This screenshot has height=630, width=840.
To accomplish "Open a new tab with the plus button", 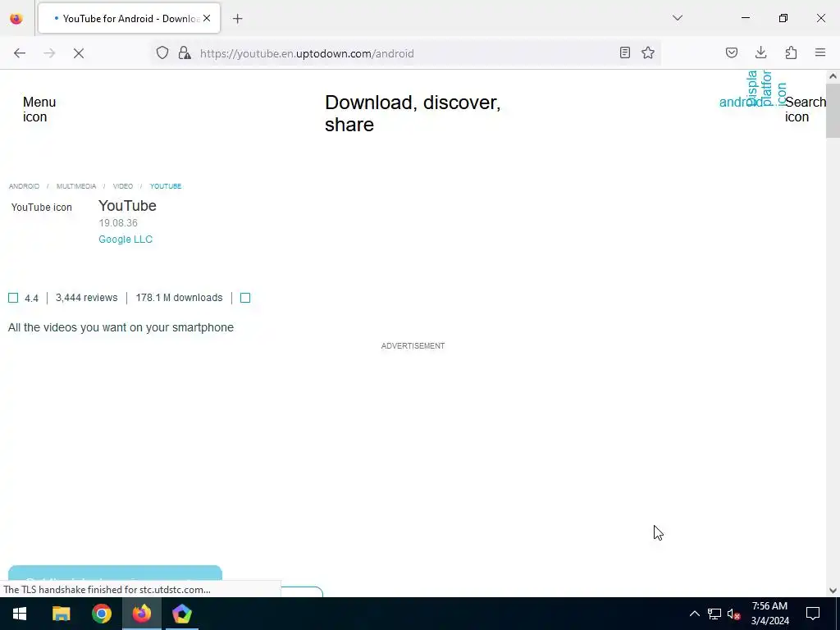I will tap(238, 19).
